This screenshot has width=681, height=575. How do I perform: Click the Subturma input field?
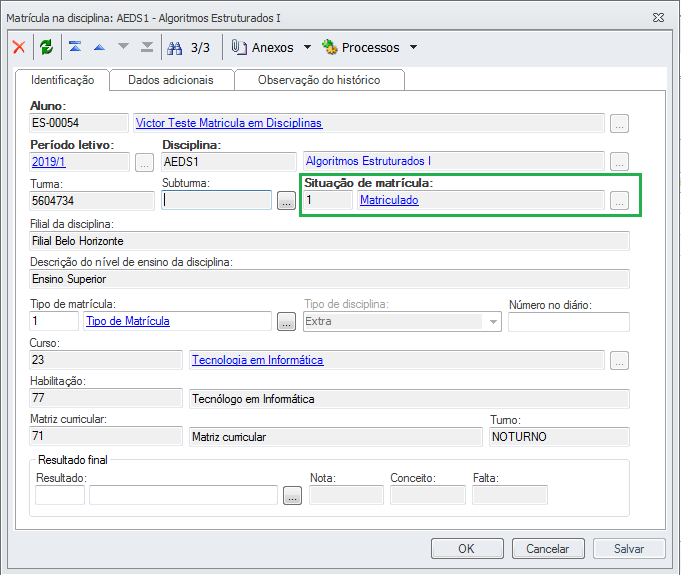pyautogui.click(x=216, y=200)
